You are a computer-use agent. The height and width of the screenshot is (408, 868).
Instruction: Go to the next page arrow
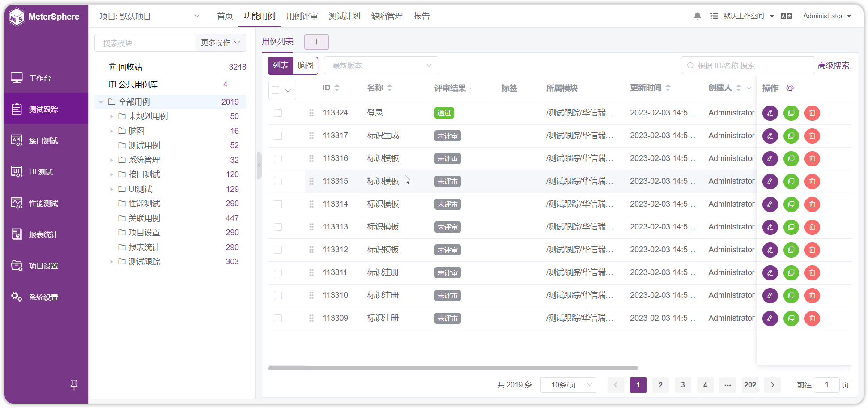[772, 385]
